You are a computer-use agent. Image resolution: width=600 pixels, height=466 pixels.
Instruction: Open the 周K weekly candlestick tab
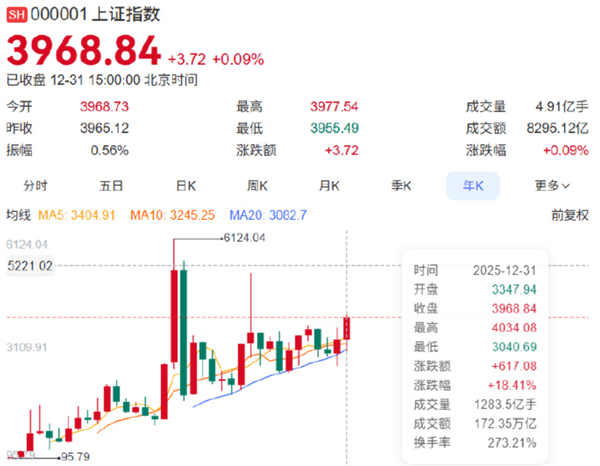coord(257,186)
